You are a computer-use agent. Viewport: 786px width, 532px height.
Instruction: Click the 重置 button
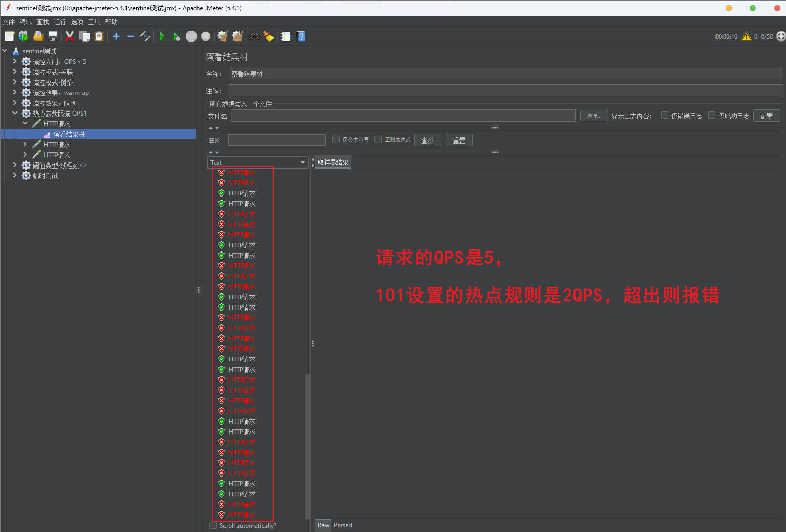(459, 140)
